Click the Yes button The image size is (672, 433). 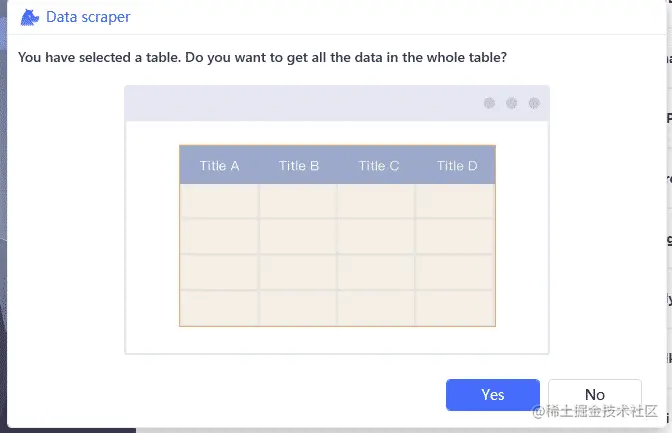pos(492,394)
